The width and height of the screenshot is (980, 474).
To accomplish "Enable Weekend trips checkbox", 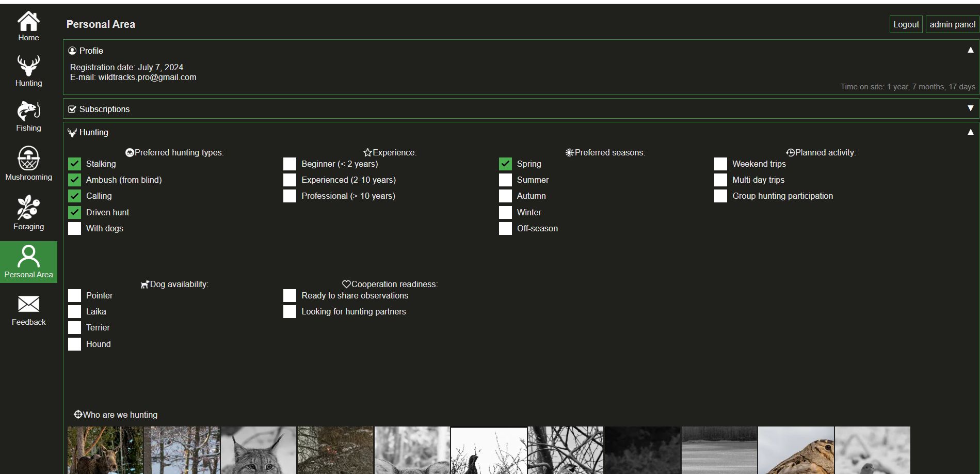I will [x=720, y=164].
